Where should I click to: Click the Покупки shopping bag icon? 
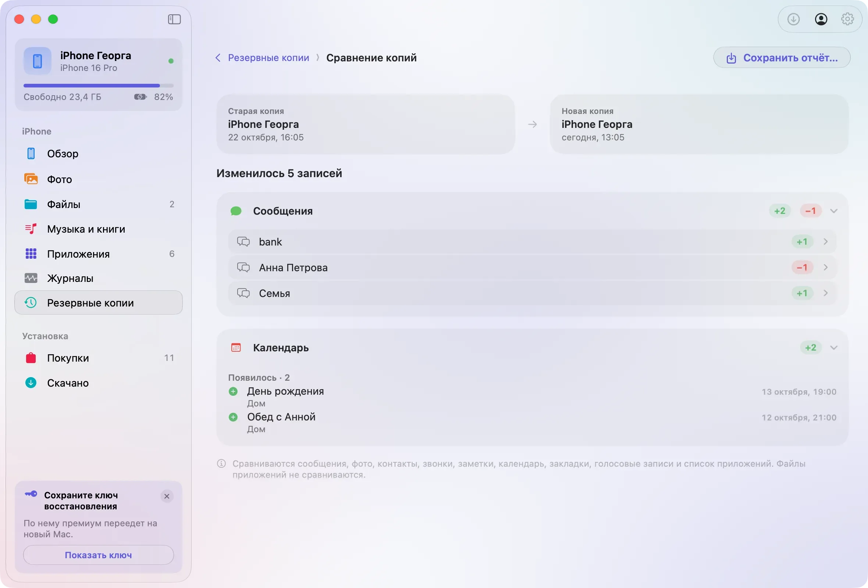click(31, 358)
